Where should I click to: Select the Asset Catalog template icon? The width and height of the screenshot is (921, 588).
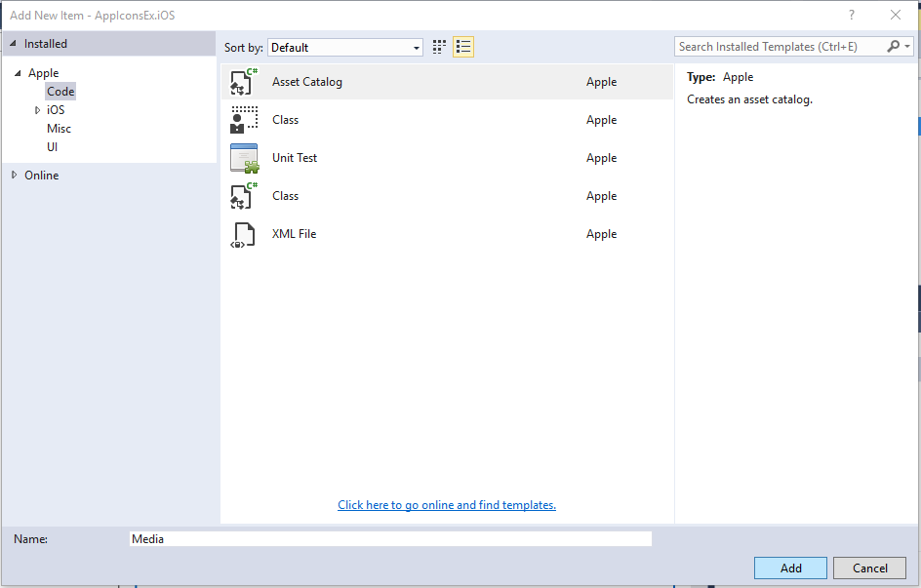(x=244, y=82)
